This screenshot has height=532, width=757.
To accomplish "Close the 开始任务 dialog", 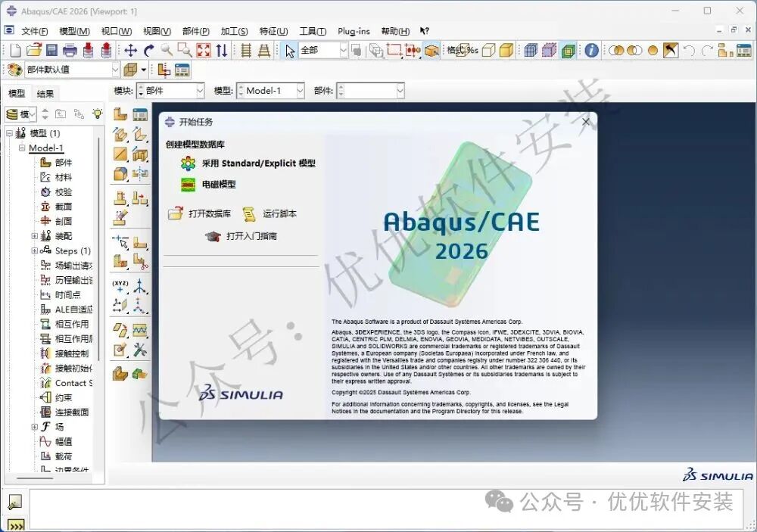I will click(x=586, y=122).
